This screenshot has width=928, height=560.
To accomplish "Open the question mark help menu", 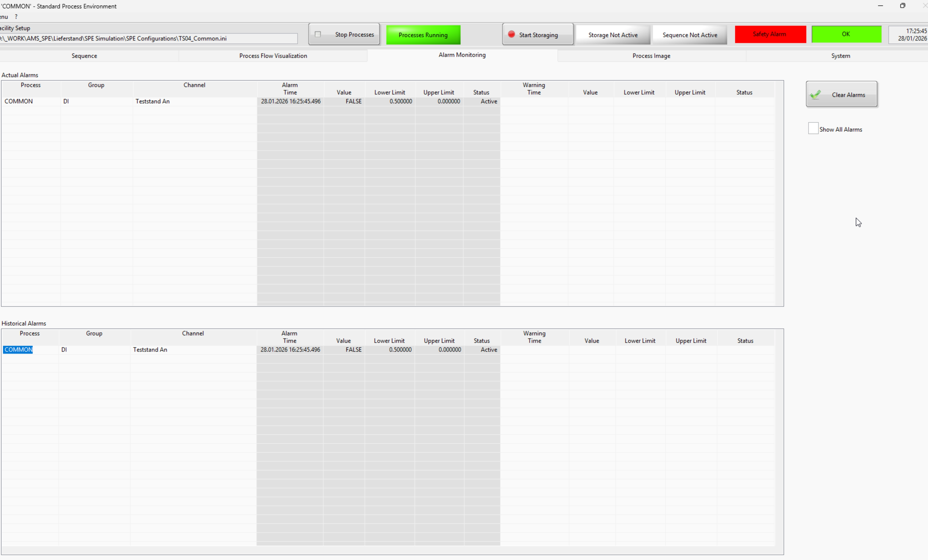I will pos(16,17).
